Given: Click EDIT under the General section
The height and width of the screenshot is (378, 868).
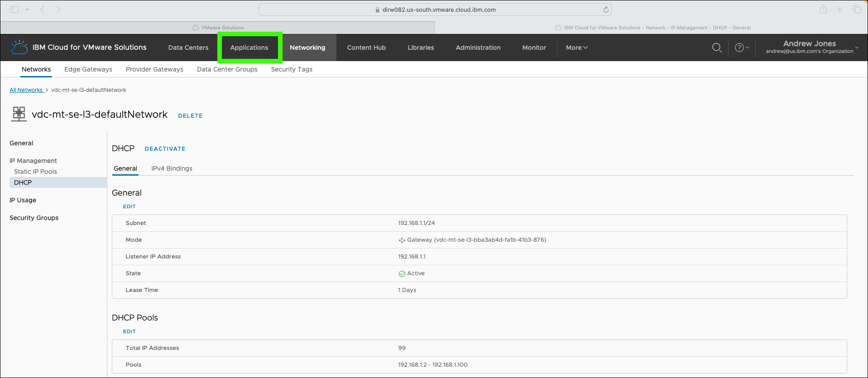Looking at the screenshot, I should [129, 206].
